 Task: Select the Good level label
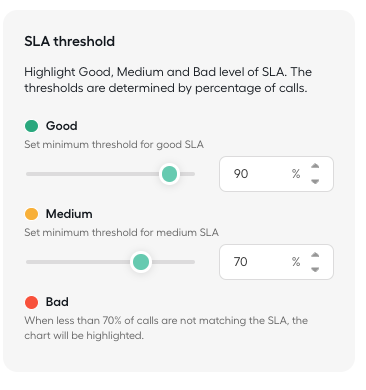click(62, 126)
